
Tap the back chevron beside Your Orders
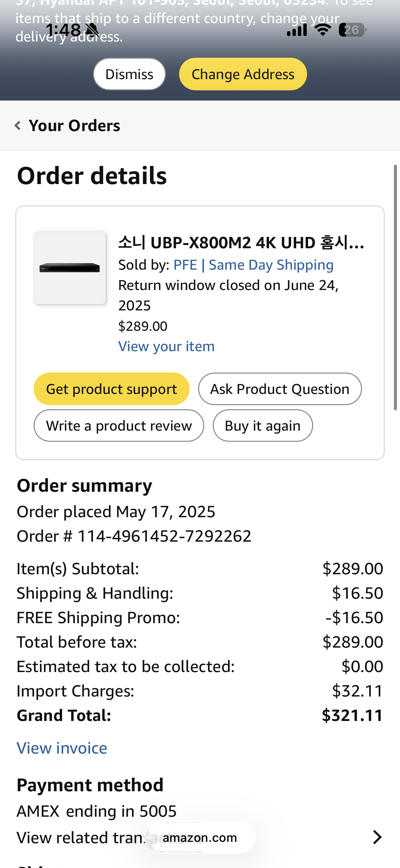click(18, 126)
